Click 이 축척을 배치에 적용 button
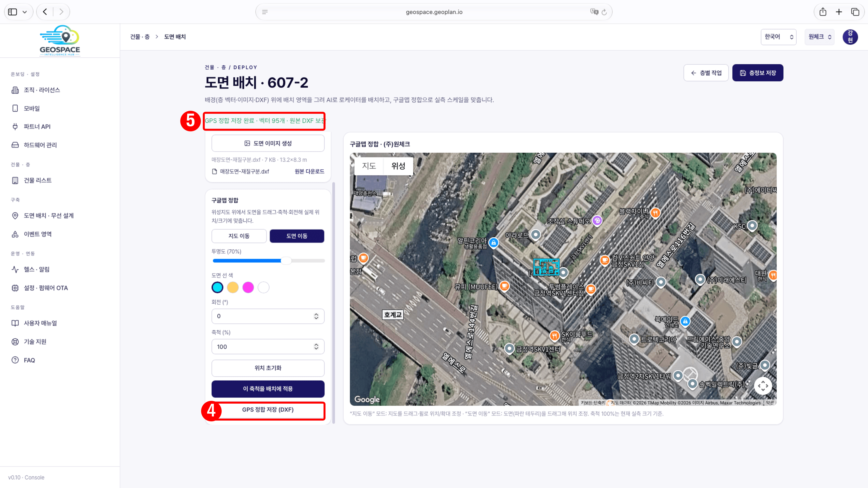This screenshot has width=868, height=488. point(268,389)
